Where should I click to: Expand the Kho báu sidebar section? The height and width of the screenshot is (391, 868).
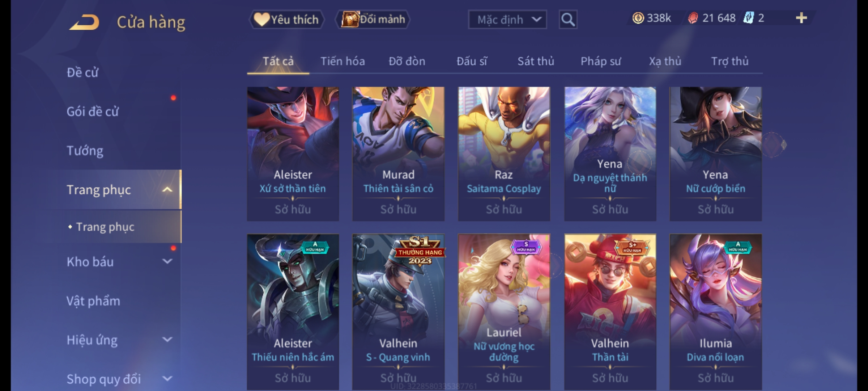167,261
